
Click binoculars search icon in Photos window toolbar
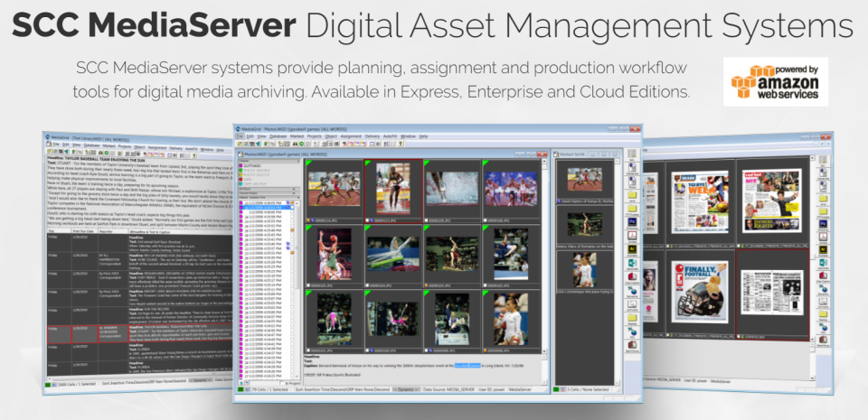(295, 144)
